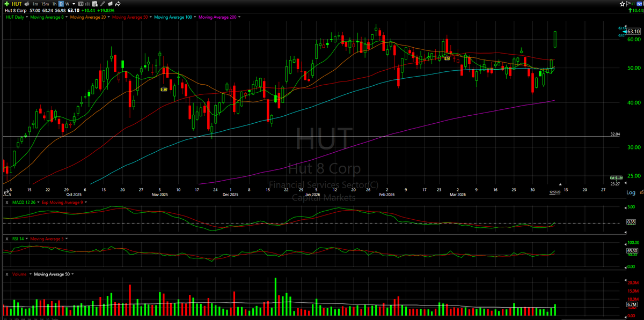
Task: Click the RT real-time indicator
Action: point(633,4)
